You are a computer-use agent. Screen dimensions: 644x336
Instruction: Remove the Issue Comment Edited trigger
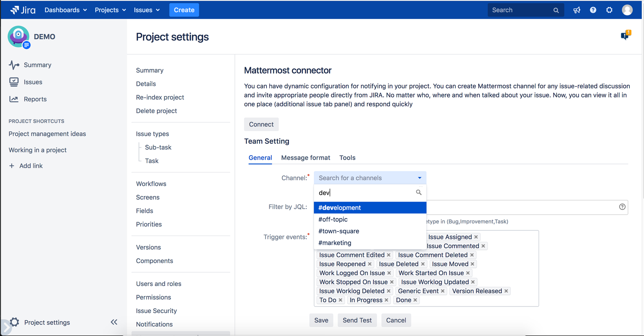(x=389, y=255)
